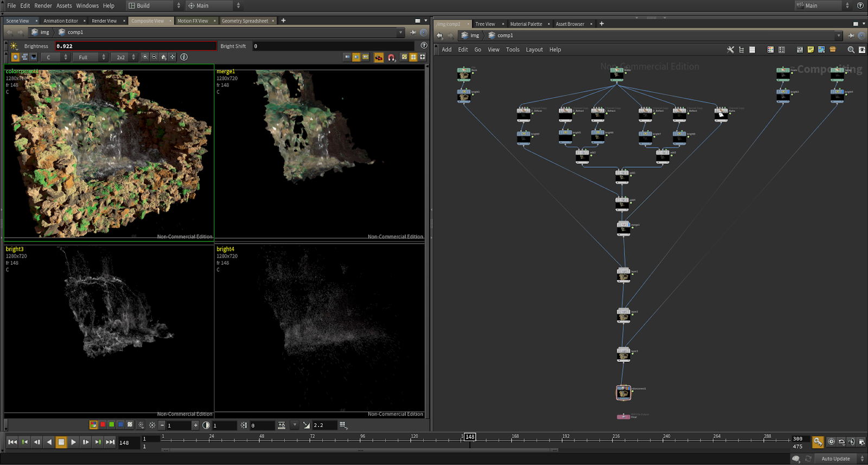Switch to the Render View tab
Image resolution: width=868 pixels, height=465 pixels.
(x=104, y=21)
